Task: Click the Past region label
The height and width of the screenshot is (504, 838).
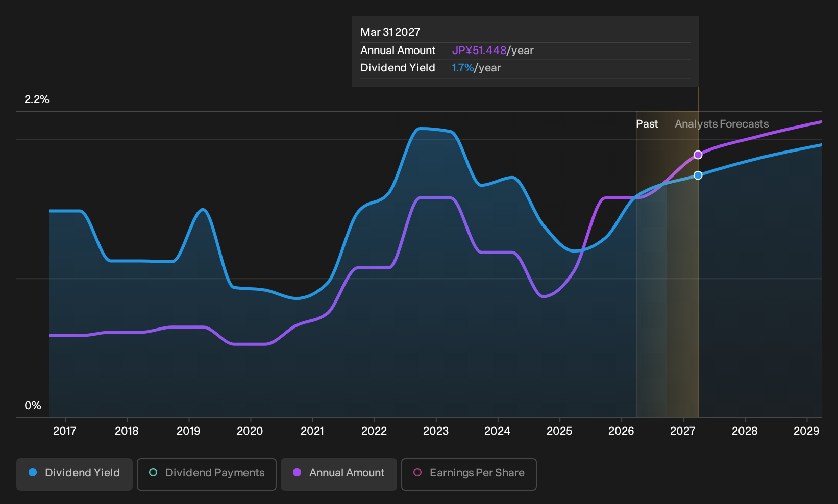Action: 647,124
